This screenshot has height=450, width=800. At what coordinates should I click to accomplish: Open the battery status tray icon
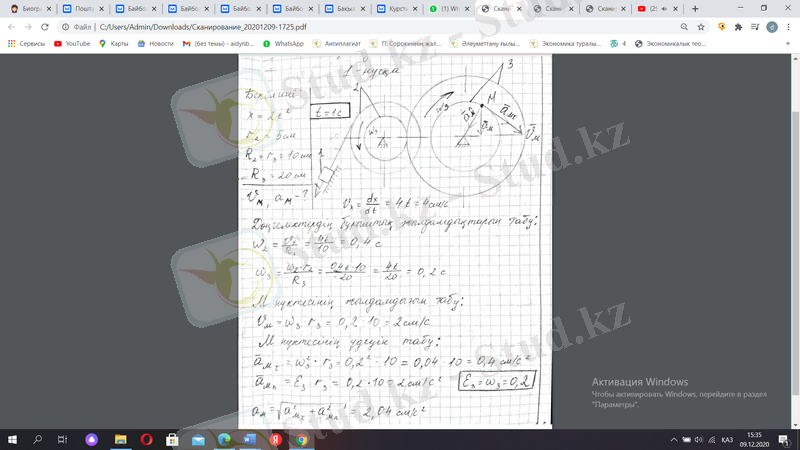click(x=686, y=440)
